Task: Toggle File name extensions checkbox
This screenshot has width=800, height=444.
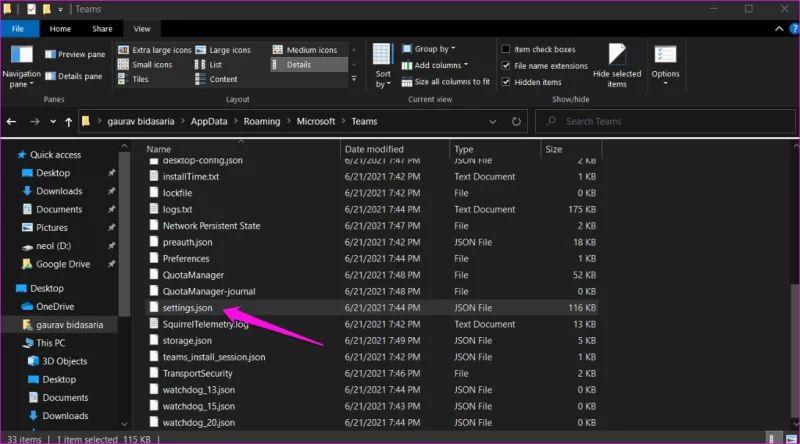Action: pos(506,65)
